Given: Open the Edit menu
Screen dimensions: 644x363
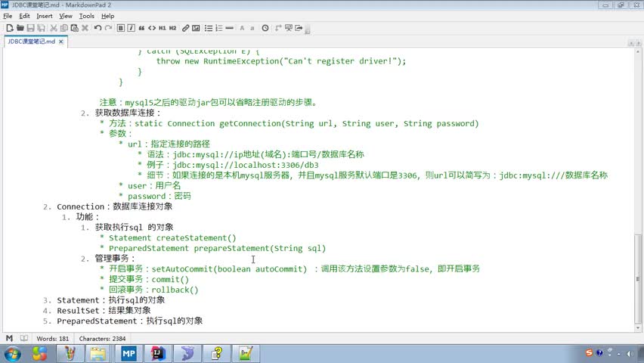Looking at the screenshot, I should [24, 16].
